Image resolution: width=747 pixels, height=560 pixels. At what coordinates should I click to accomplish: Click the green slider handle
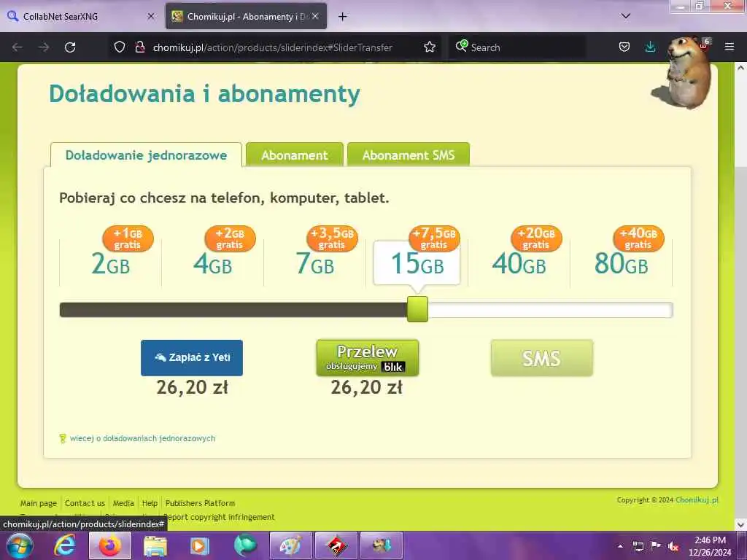417,309
